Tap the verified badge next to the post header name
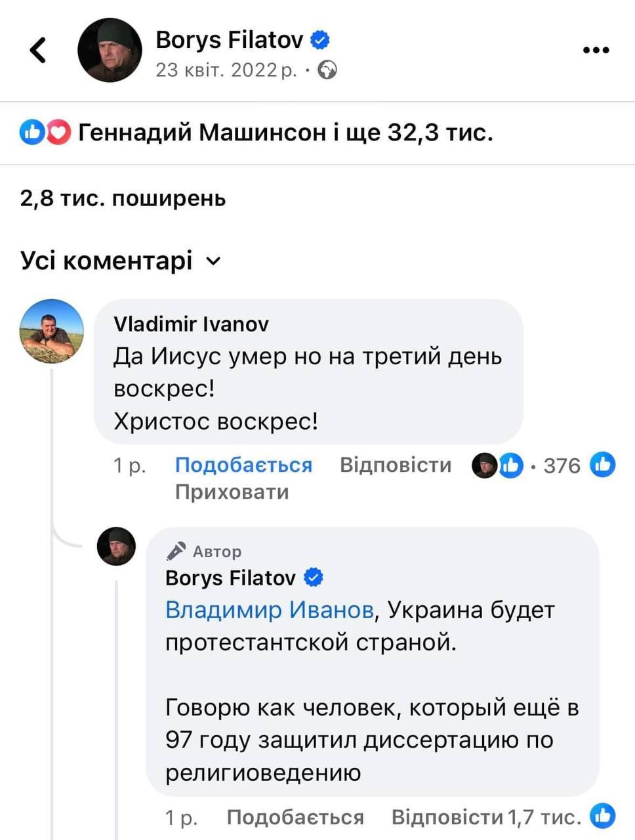This screenshot has width=635, height=840. pyautogui.click(x=319, y=40)
